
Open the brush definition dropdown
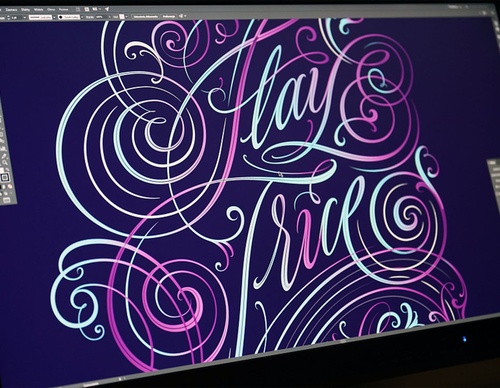[x=82, y=17]
